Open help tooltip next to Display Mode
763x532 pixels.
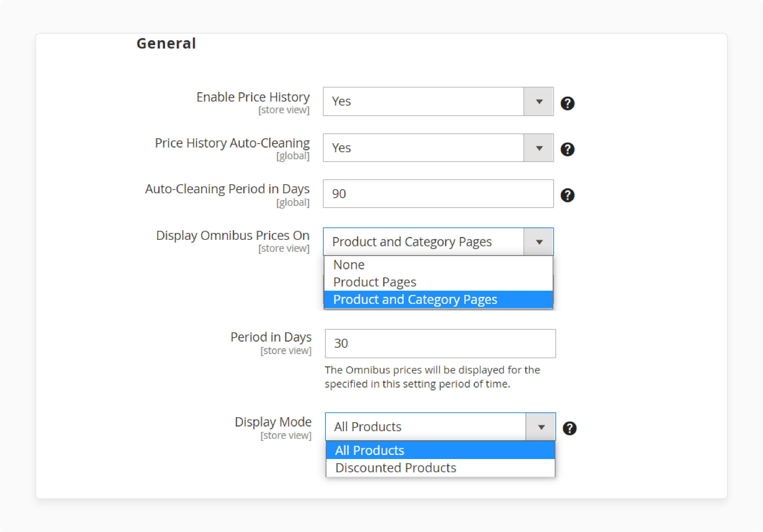pos(569,428)
